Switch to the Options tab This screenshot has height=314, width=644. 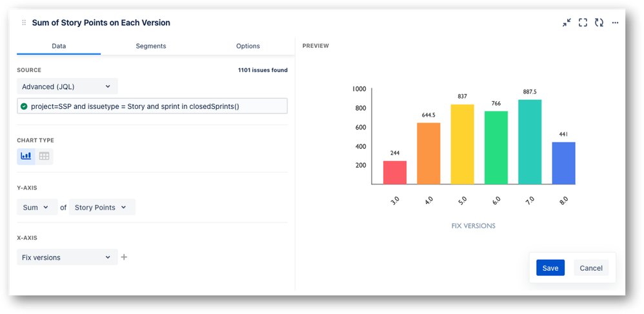248,46
